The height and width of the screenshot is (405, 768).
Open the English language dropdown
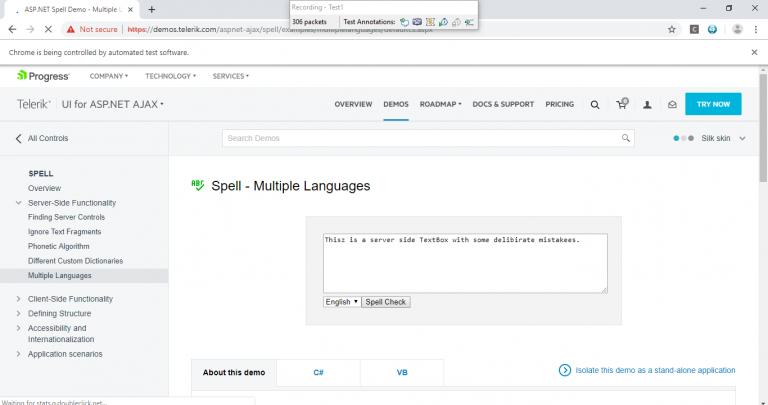tap(341, 301)
